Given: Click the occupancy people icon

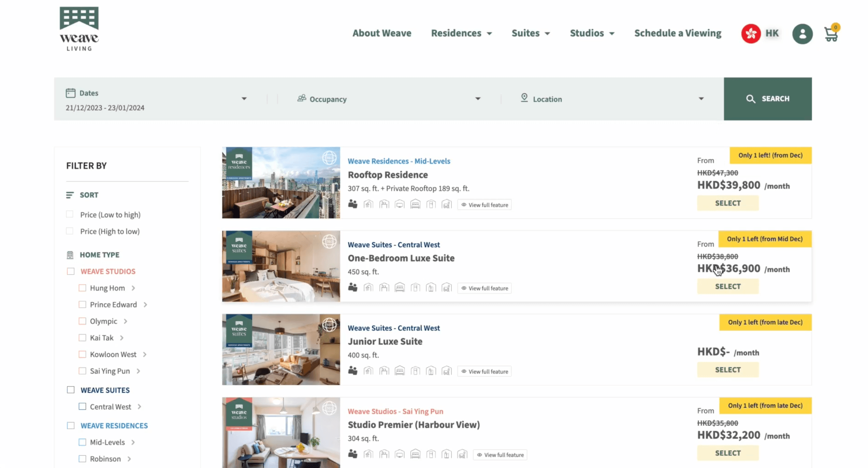Looking at the screenshot, I should click(302, 98).
